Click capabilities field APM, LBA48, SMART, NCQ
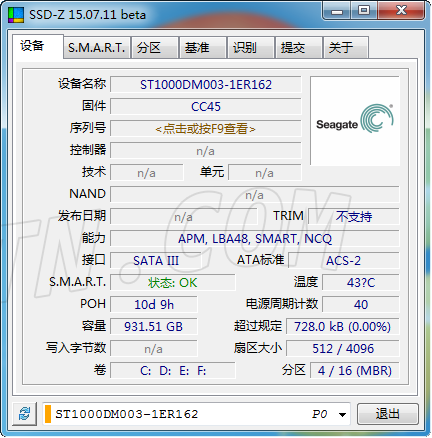The width and height of the screenshot is (432, 438). tap(255, 239)
